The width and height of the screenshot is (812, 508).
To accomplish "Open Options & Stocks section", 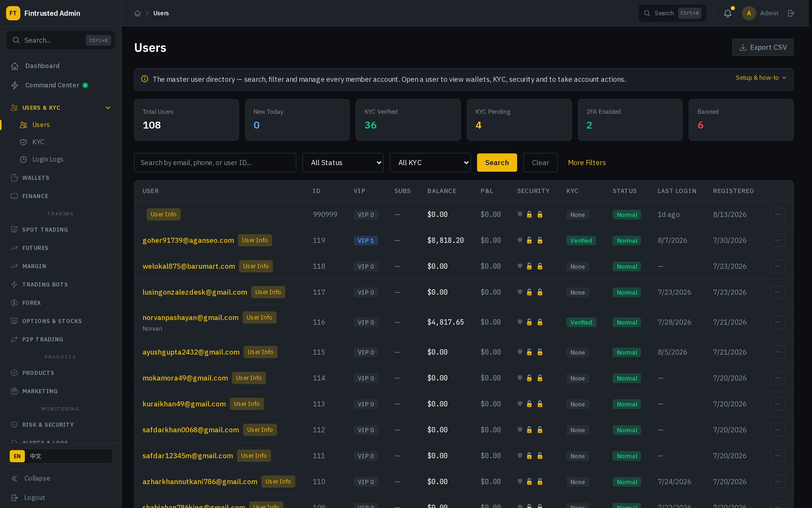I will [x=61, y=321].
